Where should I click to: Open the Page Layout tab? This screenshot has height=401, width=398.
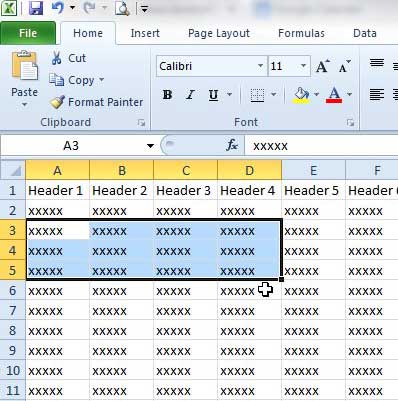[x=219, y=33]
